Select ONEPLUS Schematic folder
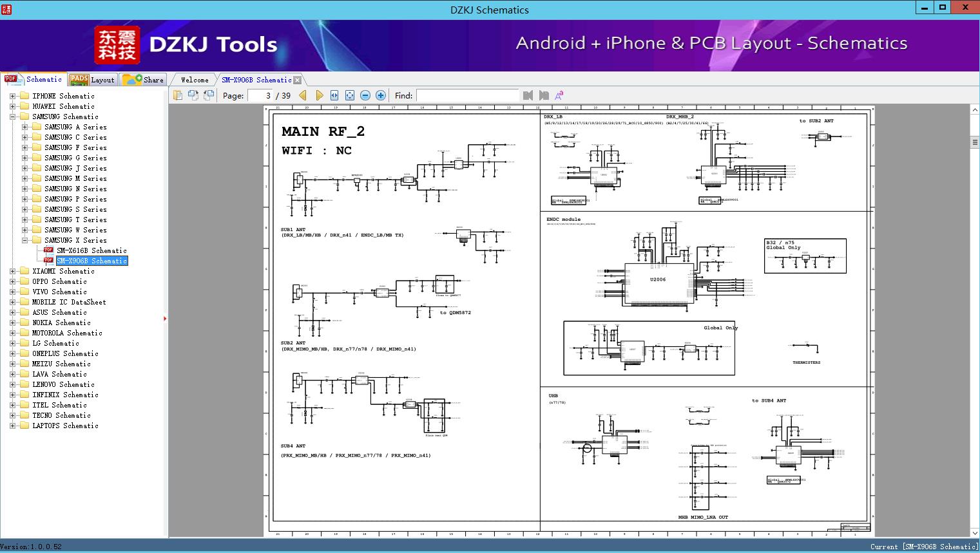The height and width of the screenshot is (553, 980). (x=65, y=353)
